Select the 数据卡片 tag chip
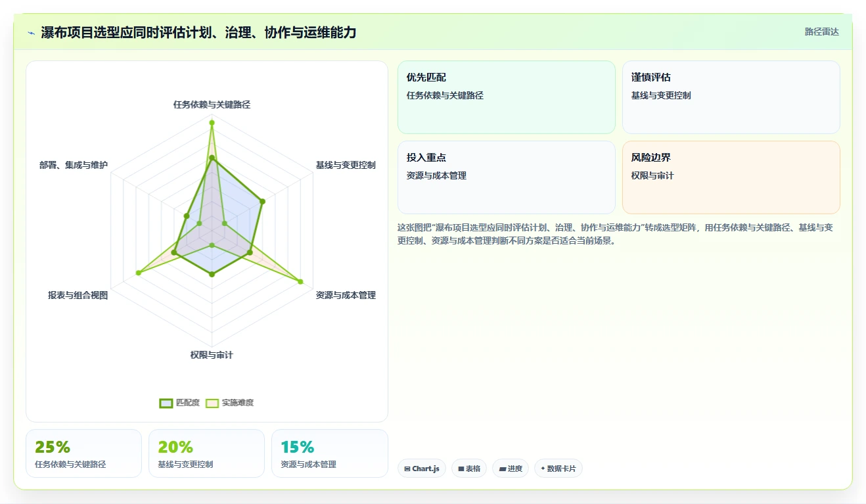This screenshot has width=866, height=504. [x=558, y=469]
